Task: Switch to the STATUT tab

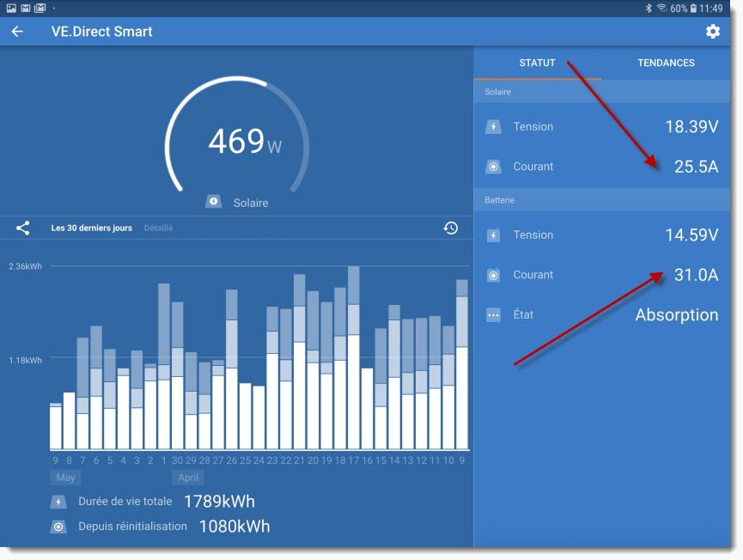Action: click(x=537, y=63)
